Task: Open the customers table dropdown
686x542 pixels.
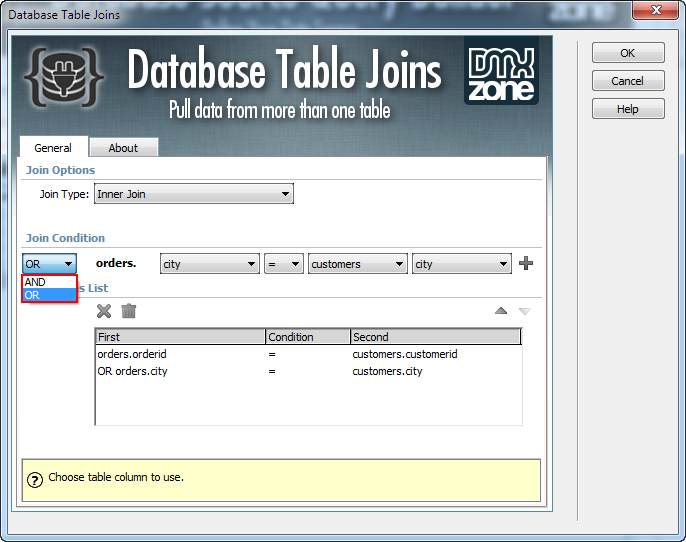Action: pyautogui.click(x=357, y=264)
